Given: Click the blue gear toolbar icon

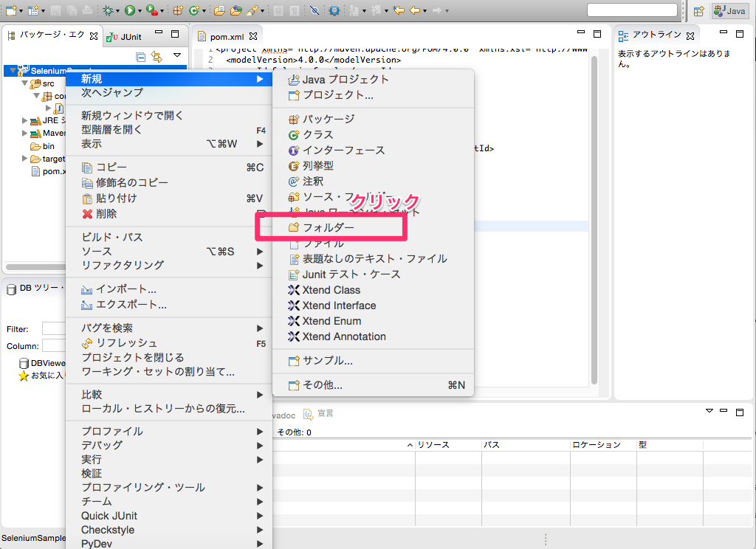Looking at the screenshot, I should pos(334,10).
